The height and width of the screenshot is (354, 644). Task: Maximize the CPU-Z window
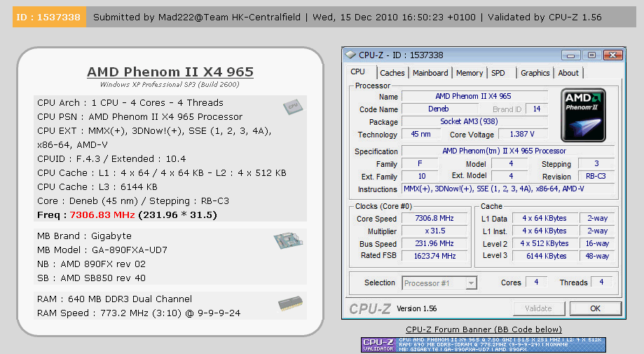(591, 55)
